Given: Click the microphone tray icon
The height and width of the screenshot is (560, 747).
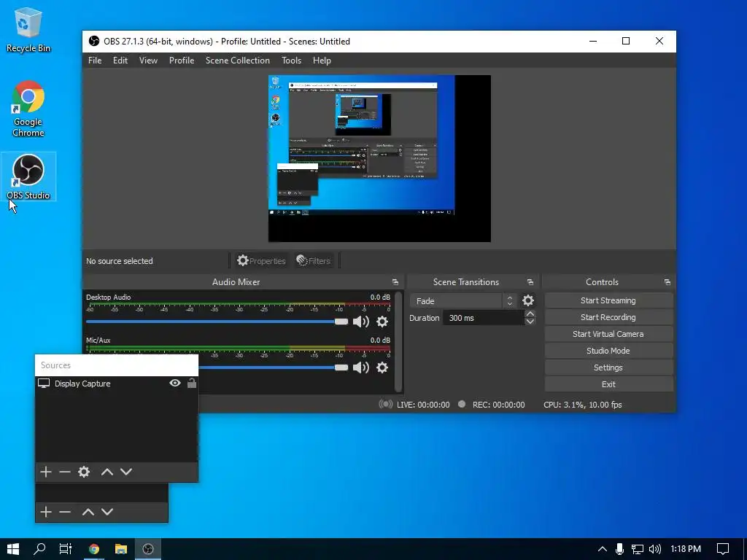Looking at the screenshot, I should coord(619,549).
